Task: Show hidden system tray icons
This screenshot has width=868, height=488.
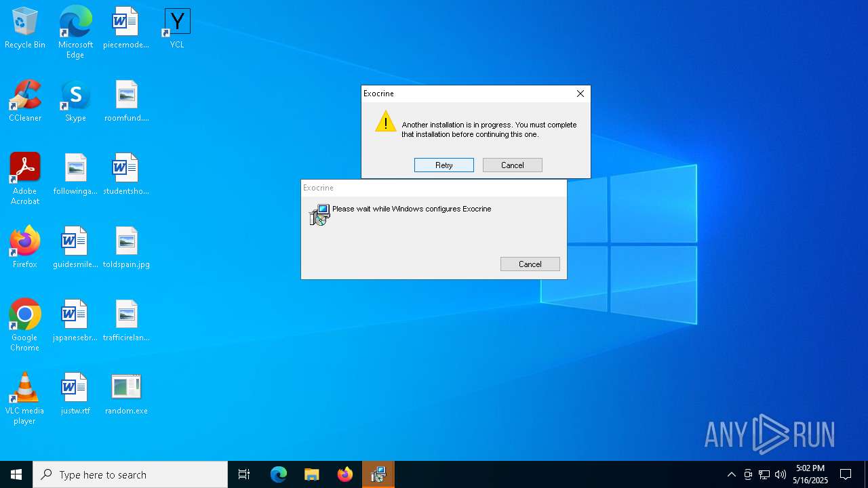Action: pyautogui.click(x=731, y=474)
